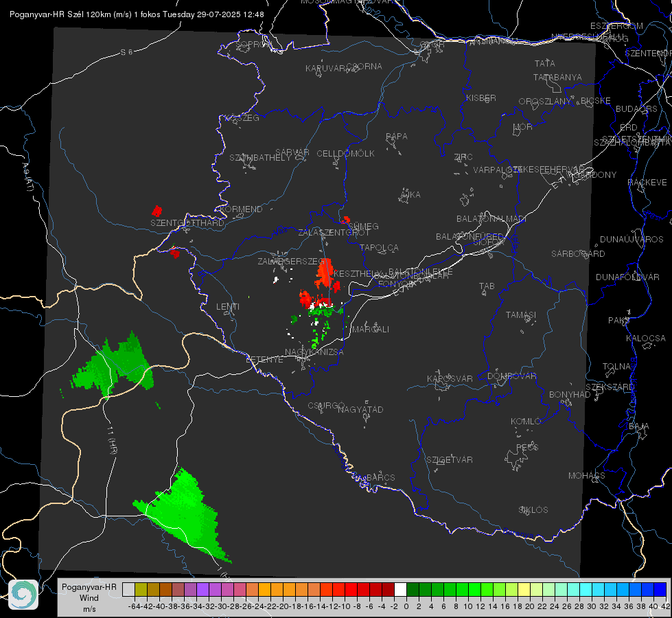Image resolution: width=672 pixels, height=618 pixels.
Task: Select the PECS city label
Action: point(526,448)
